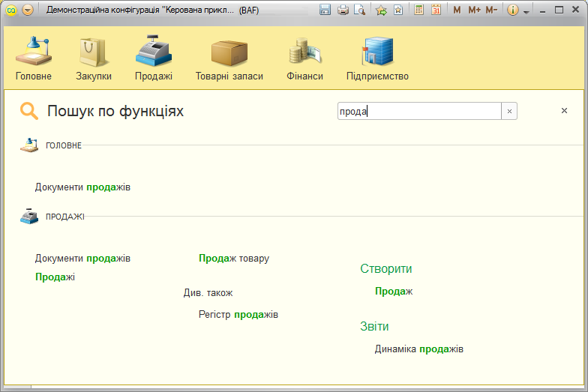Click the Звіти heading
The image size is (588, 392).
[374, 327]
